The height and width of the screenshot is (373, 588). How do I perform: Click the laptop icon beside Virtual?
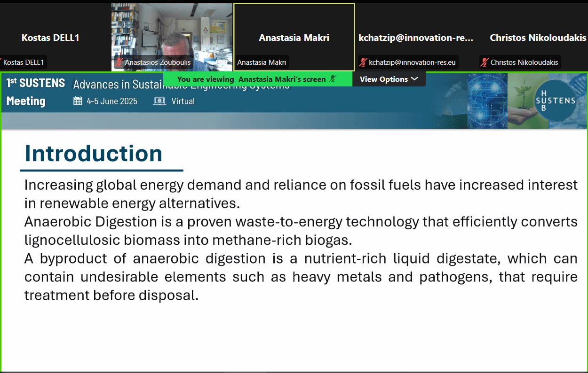[x=159, y=101]
